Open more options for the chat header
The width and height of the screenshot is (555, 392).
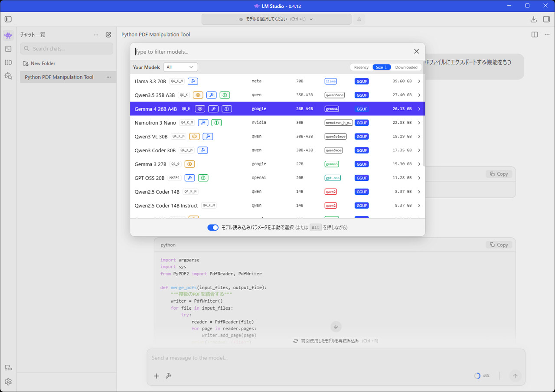coord(547,35)
